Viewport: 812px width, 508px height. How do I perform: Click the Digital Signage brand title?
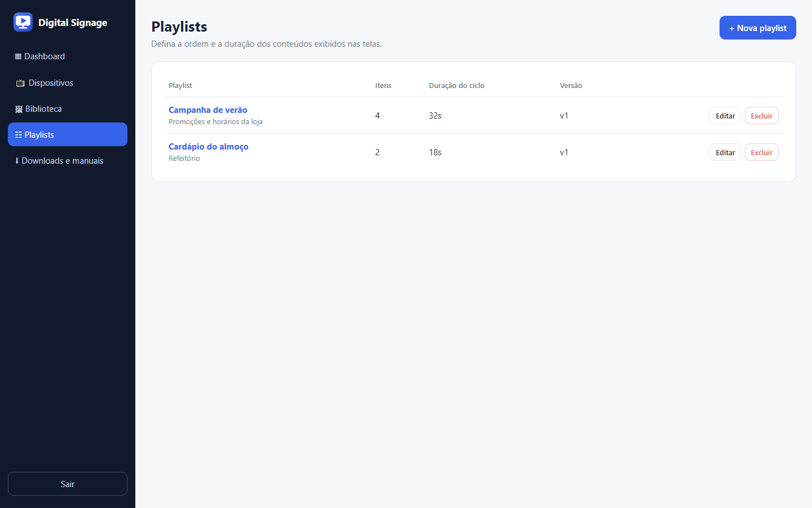tap(73, 23)
